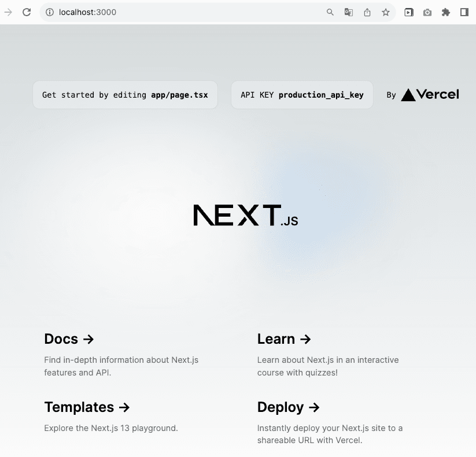Click the search magnifier icon in address bar
476x457 pixels.
click(330, 12)
